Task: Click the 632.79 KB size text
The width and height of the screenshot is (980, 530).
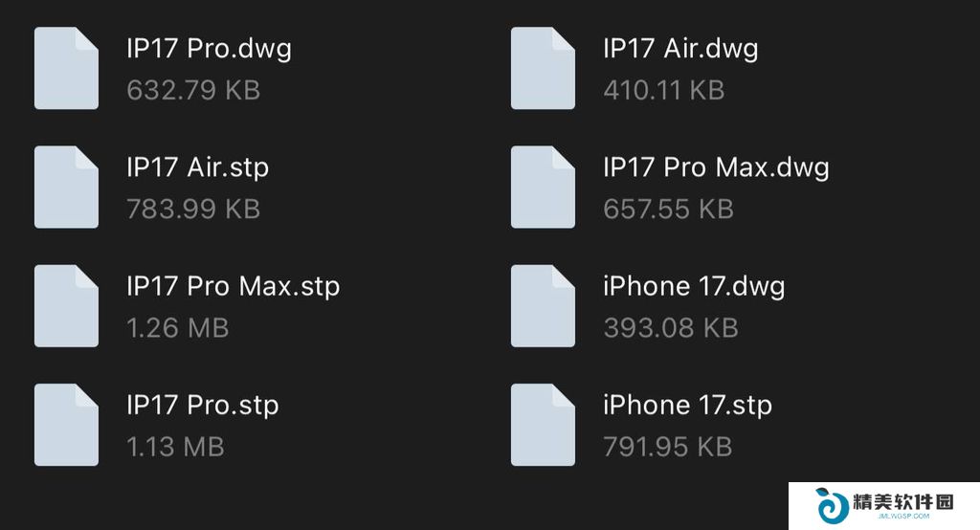Action: [193, 91]
